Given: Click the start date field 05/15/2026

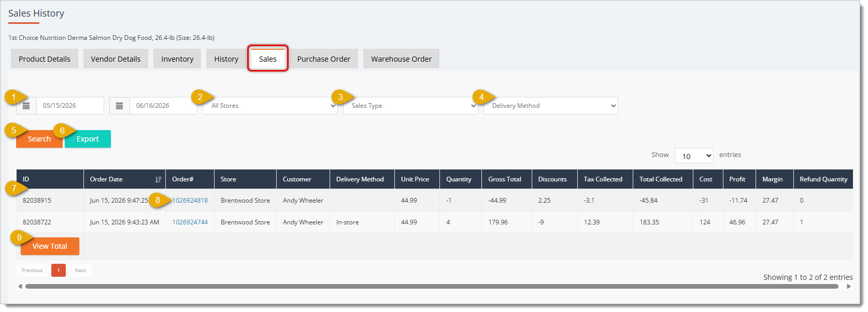Looking at the screenshot, I should pos(70,106).
